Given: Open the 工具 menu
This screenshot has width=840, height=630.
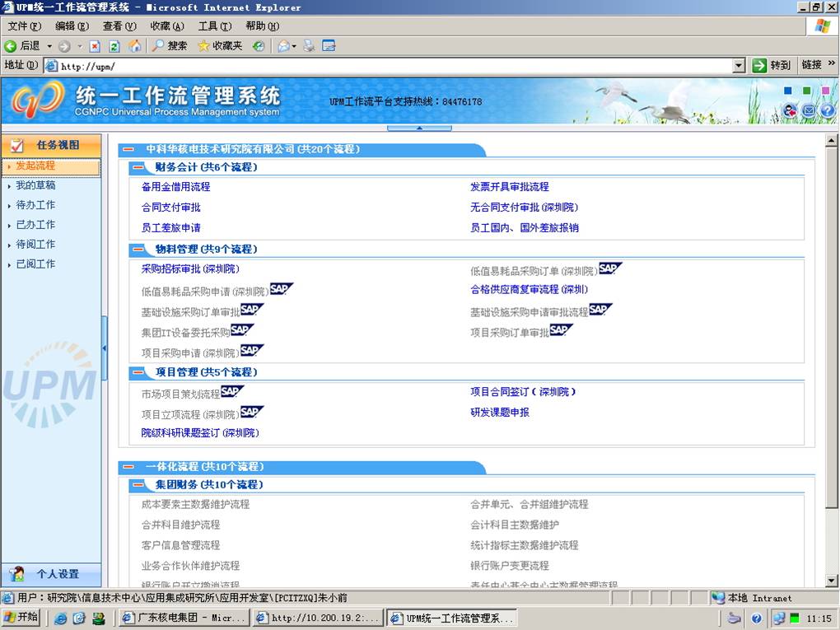Looking at the screenshot, I should pyautogui.click(x=215, y=26).
